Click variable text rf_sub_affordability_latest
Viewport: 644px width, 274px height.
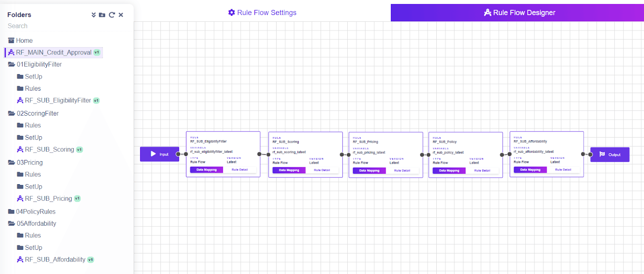533,152
